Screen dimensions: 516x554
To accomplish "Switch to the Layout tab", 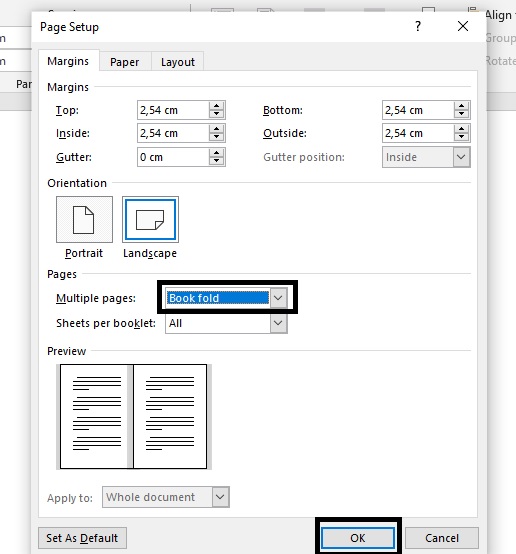I will [x=177, y=62].
